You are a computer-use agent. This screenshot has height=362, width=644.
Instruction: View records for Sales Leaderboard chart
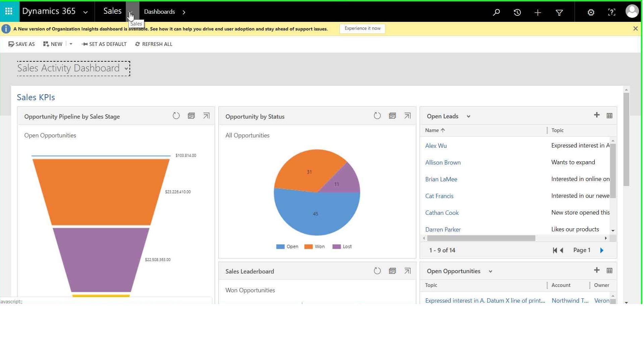(392, 271)
